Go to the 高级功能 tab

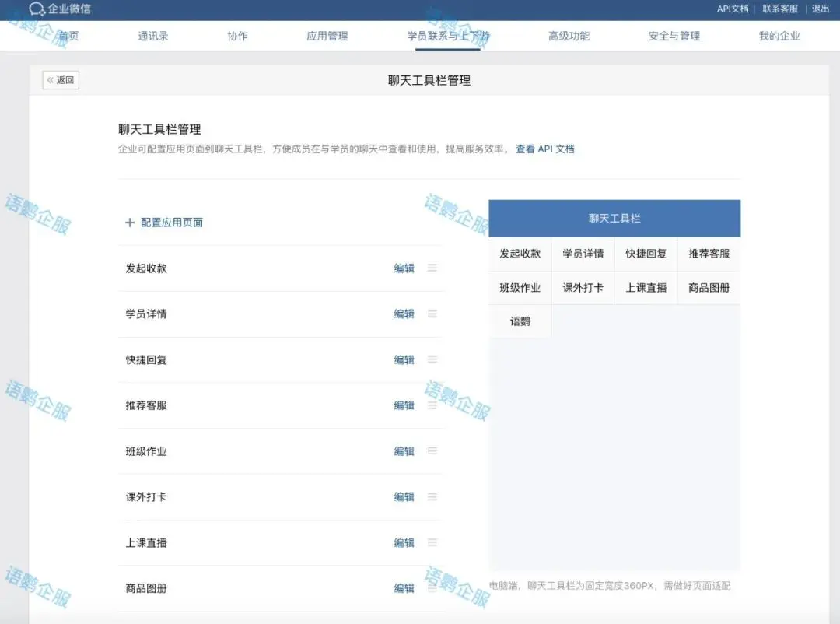(x=569, y=36)
